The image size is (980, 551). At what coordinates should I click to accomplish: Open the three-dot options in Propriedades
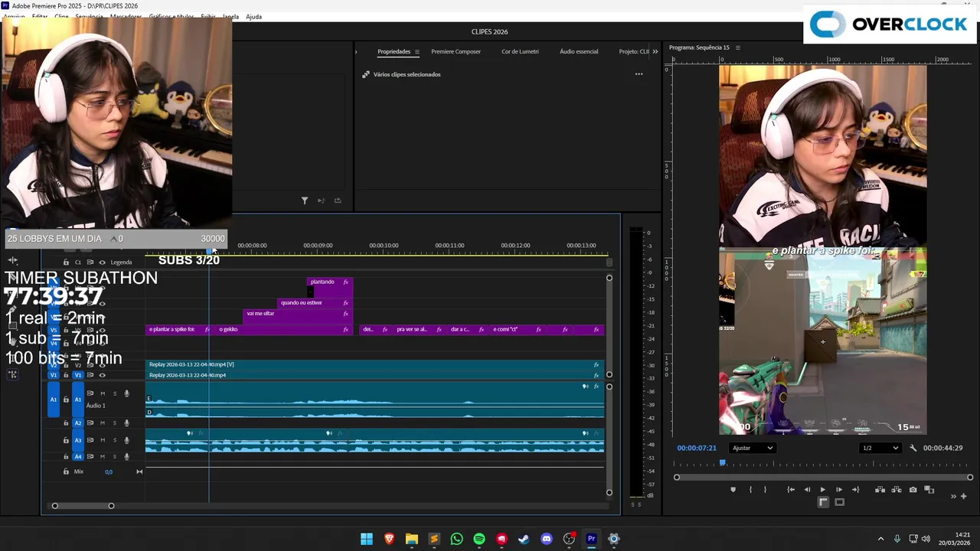[639, 74]
